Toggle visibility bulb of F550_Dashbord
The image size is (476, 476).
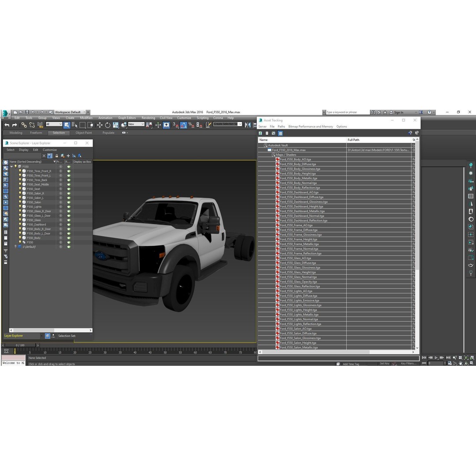[20, 224]
